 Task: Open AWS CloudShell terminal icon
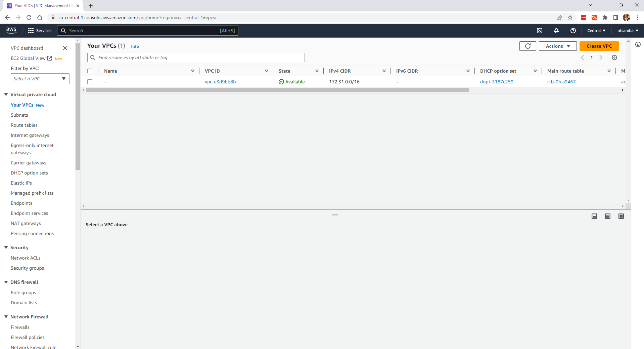[x=540, y=31]
